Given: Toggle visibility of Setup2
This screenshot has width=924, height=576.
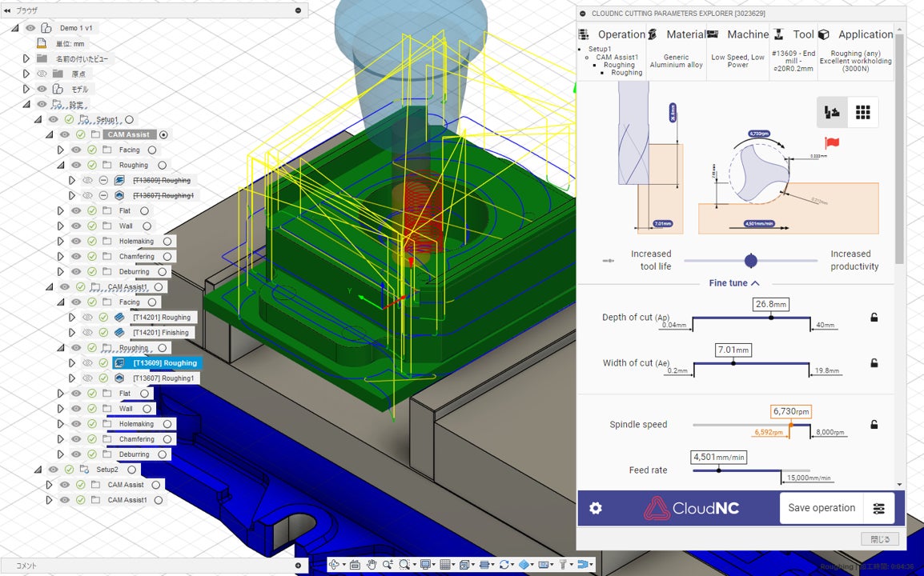Looking at the screenshot, I should 54,470.
